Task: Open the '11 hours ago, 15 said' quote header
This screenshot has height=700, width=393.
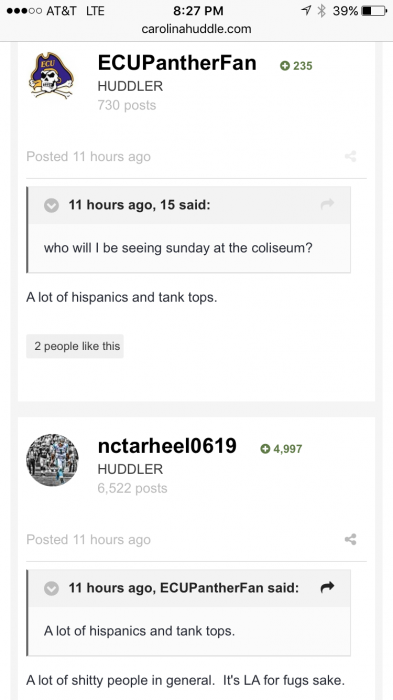Action: (139, 205)
